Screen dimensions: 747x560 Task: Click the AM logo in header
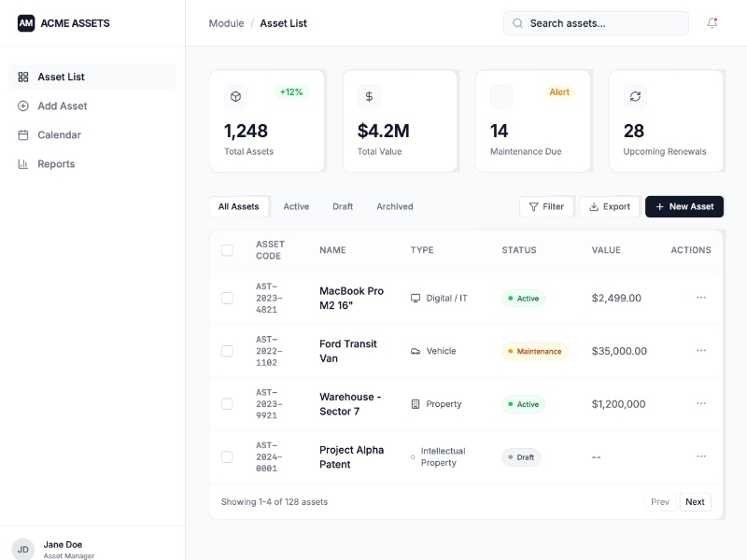(x=26, y=23)
